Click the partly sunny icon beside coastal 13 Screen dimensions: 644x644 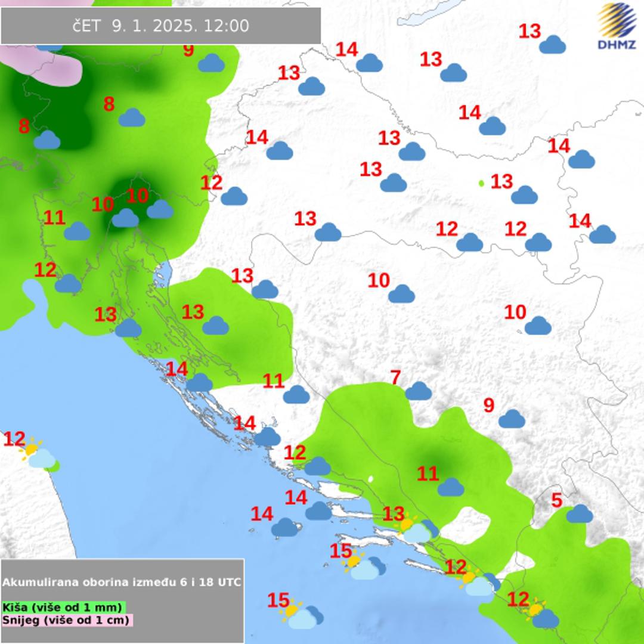pos(417,530)
